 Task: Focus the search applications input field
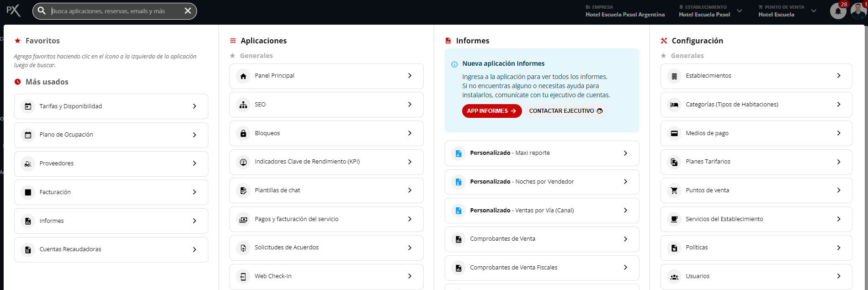click(x=114, y=11)
